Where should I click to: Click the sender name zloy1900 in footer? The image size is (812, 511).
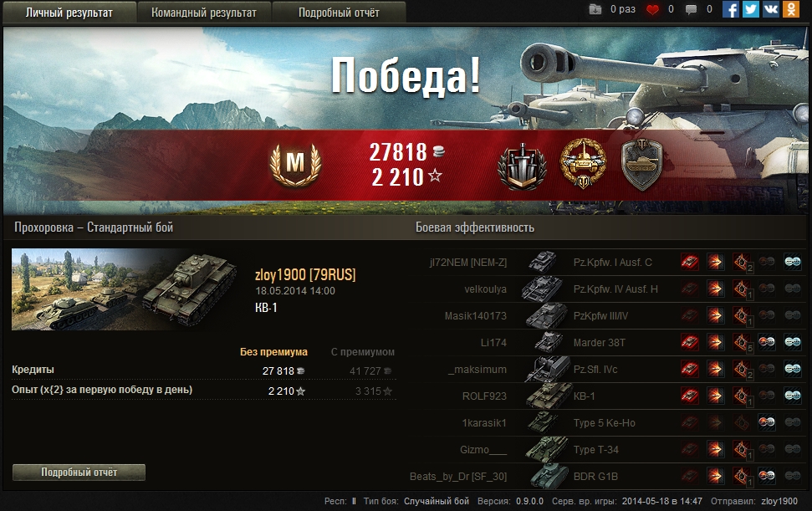point(779,501)
